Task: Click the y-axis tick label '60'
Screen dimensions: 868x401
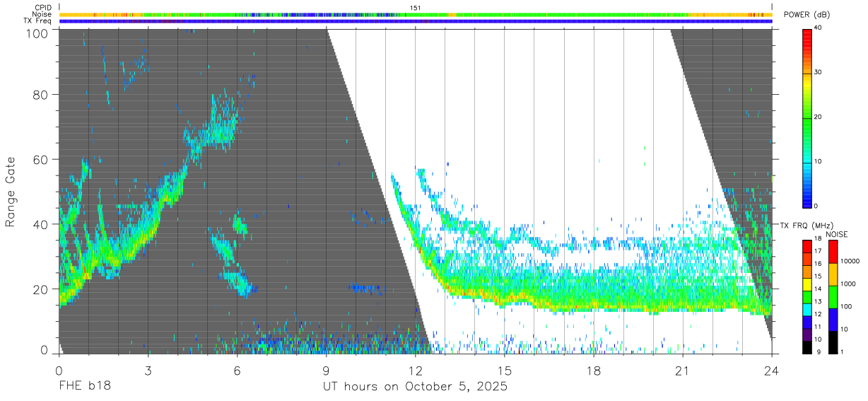Action: (x=41, y=159)
